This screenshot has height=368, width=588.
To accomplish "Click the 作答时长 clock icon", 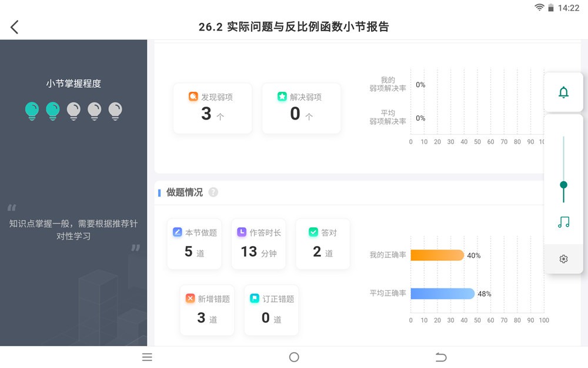I will [x=243, y=232].
